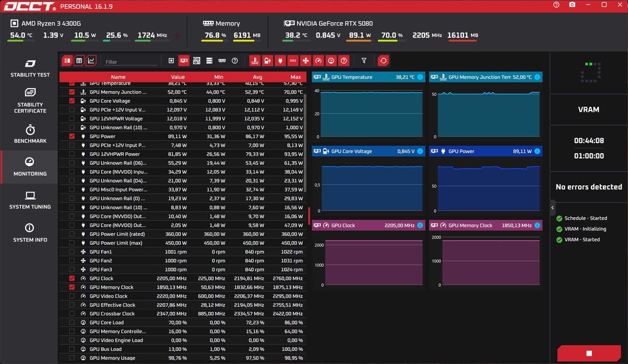The width and height of the screenshot is (628, 364).
Task: Toggle fan sensor type filter
Action: pos(306,61)
